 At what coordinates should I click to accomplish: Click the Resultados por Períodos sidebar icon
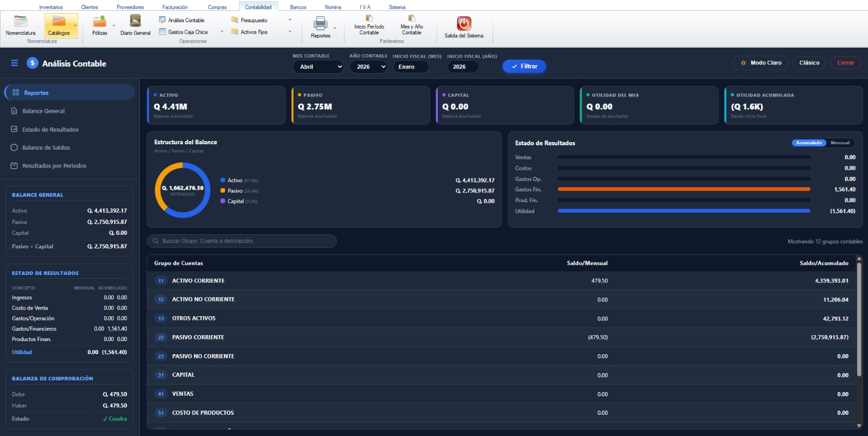click(14, 166)
